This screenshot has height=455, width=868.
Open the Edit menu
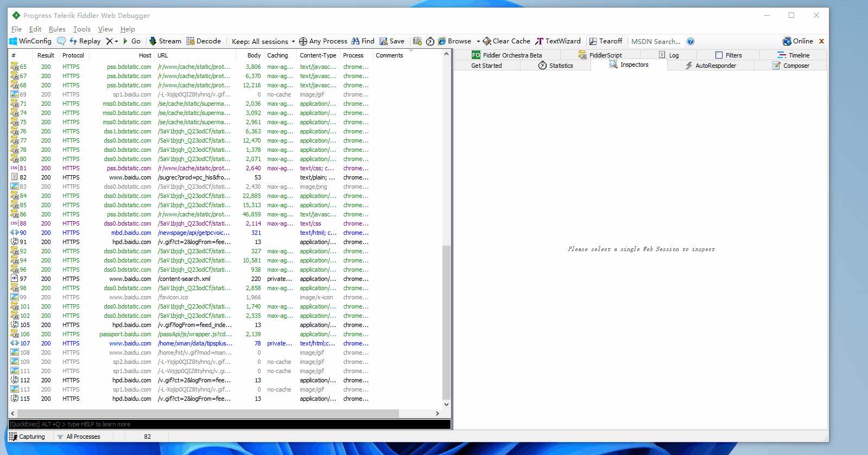point(35,29)
